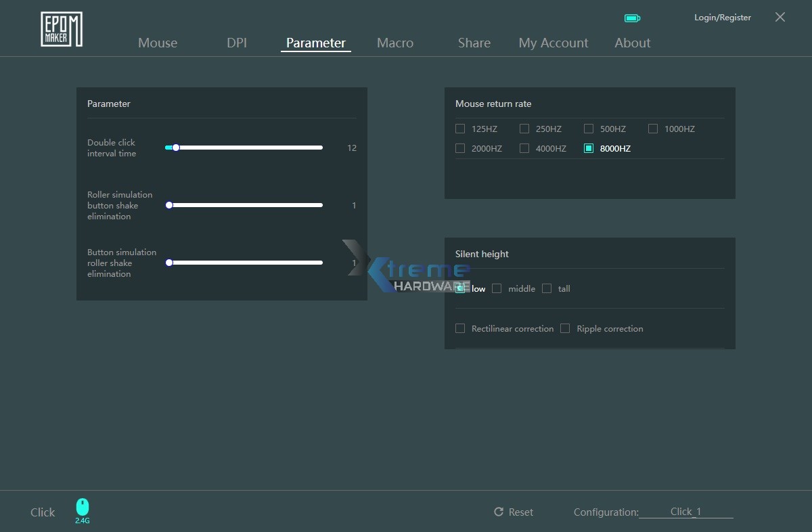The image size is (812, 532).
Task: Select the 125HZ polling rate
Action: [x=459, y=128]
